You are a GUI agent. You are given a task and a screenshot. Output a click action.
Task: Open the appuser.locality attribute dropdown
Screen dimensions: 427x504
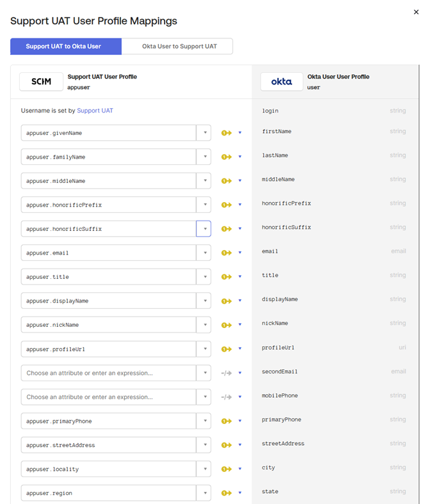click(204, 469)
